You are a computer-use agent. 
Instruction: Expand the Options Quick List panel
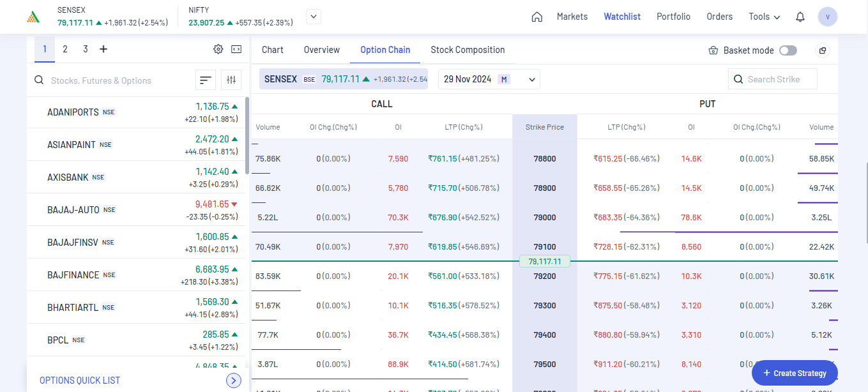234,381
